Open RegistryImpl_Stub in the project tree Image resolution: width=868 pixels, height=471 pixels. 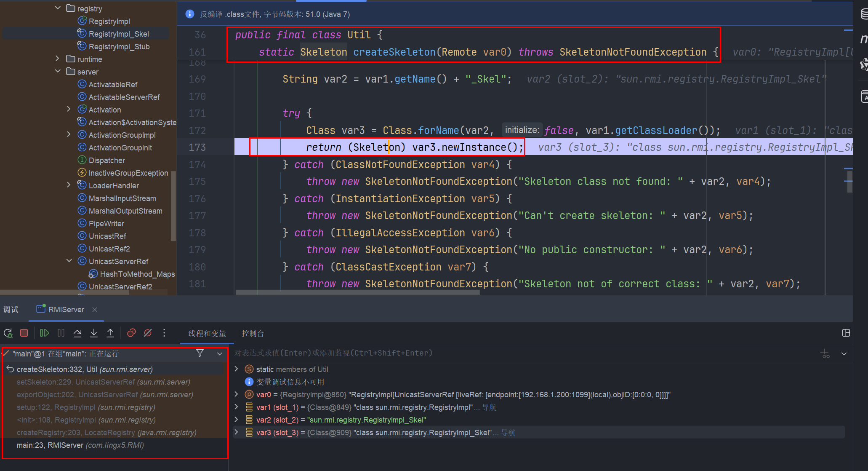click(119, 47)
